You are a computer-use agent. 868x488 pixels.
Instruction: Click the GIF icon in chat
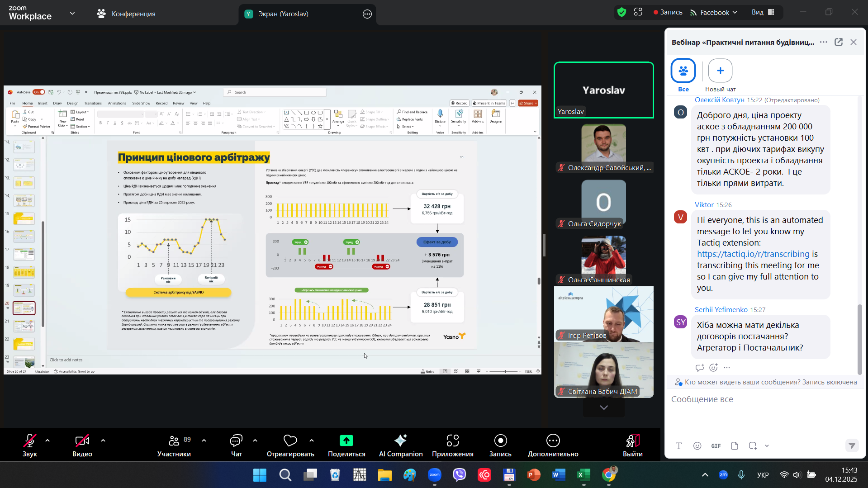[x=716, y=446]
